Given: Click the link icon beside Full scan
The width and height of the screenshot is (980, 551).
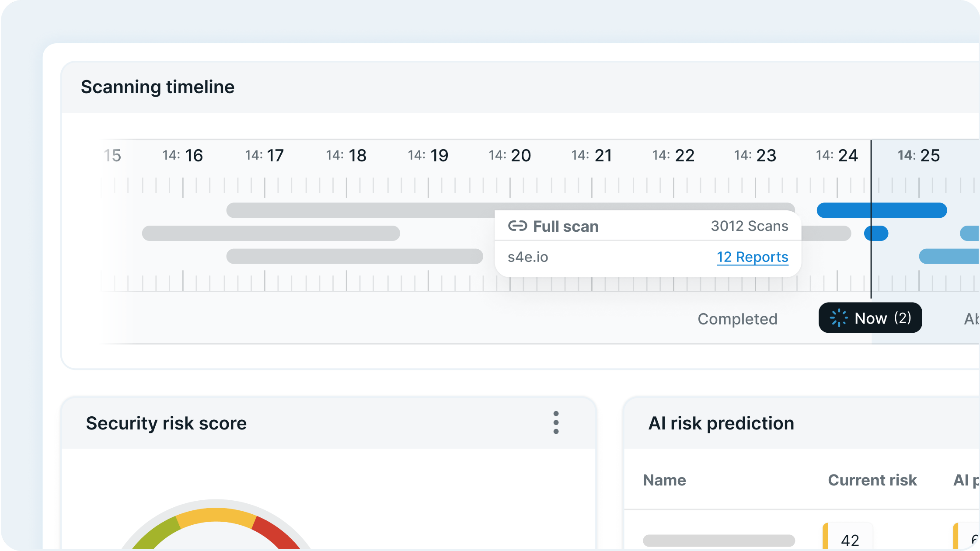Looking at the screenshot, I should coord(517,226).
